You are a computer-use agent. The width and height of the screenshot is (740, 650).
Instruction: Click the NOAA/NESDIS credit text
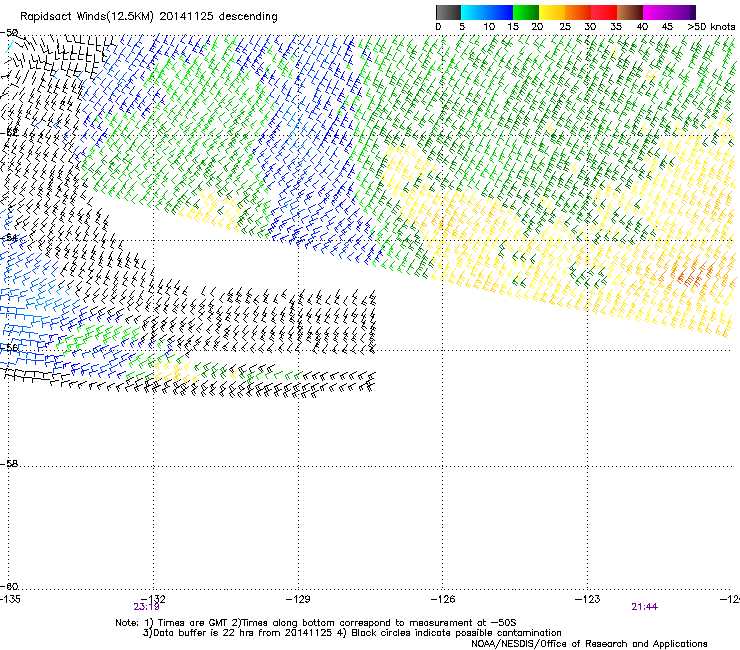(x=589, y=644)
